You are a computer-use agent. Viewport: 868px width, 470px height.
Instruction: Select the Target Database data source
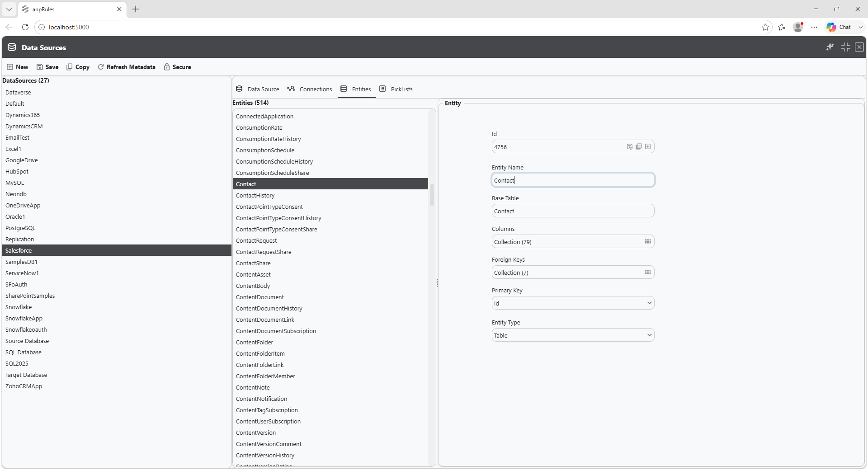[x=117, y=375]
